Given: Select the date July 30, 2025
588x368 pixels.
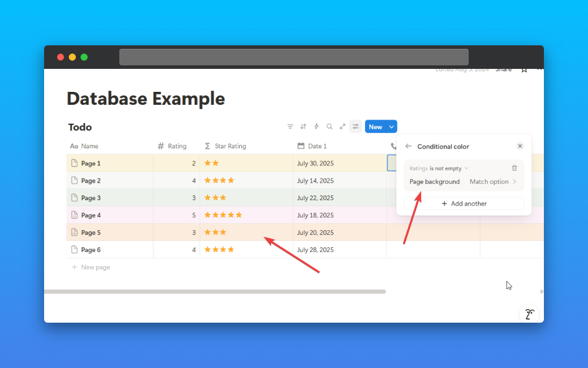Looking at the screenshot, I should point(315,163).
